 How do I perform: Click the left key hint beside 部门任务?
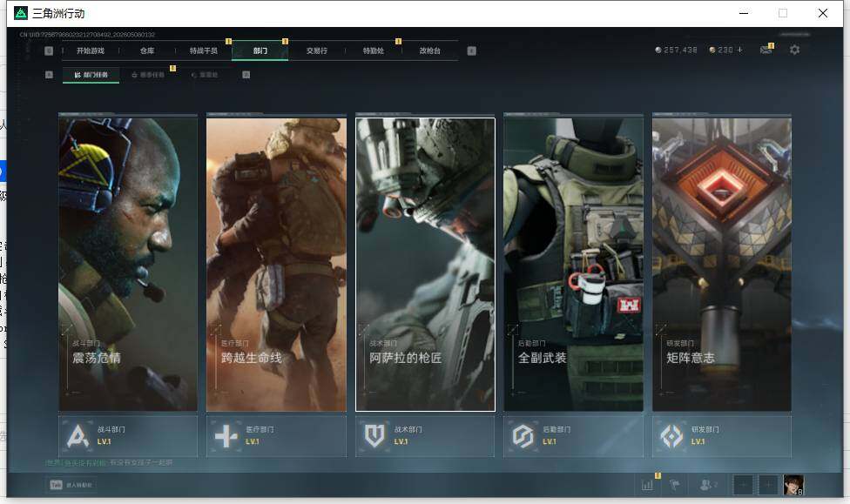coord(49,75)
